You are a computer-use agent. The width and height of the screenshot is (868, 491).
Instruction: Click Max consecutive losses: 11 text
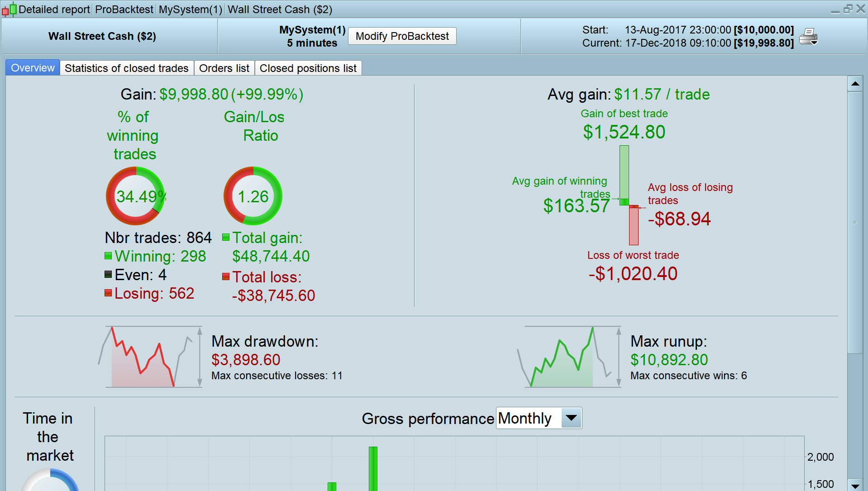277,376
